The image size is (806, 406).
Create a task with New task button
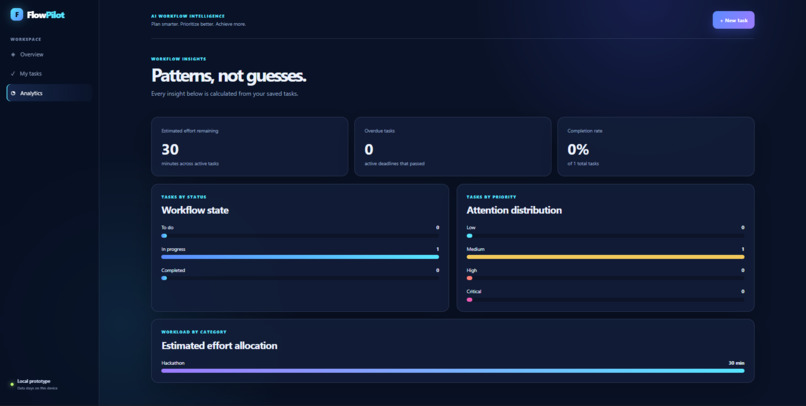tap(734, 20)
